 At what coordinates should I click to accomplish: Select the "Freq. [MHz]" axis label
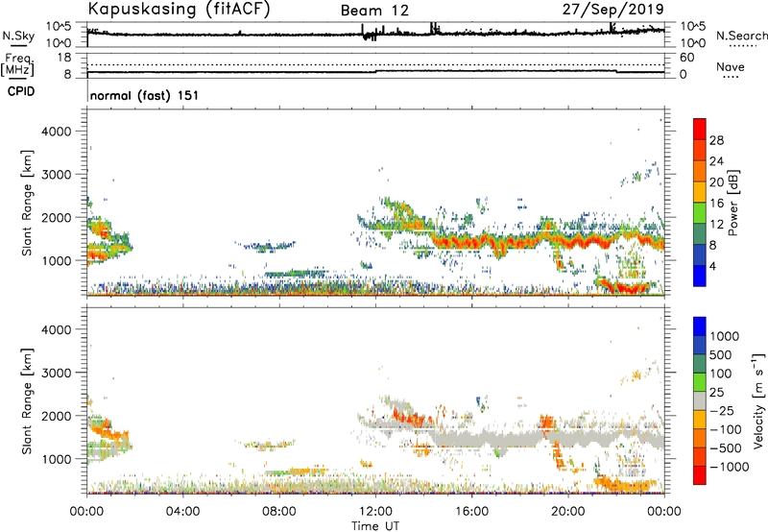17,64
